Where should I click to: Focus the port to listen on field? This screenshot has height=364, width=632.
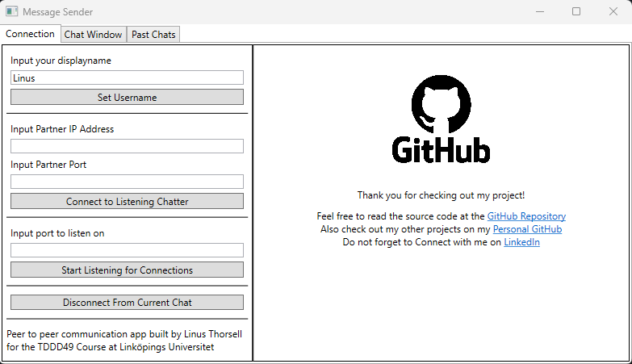(x=127, y=250)
